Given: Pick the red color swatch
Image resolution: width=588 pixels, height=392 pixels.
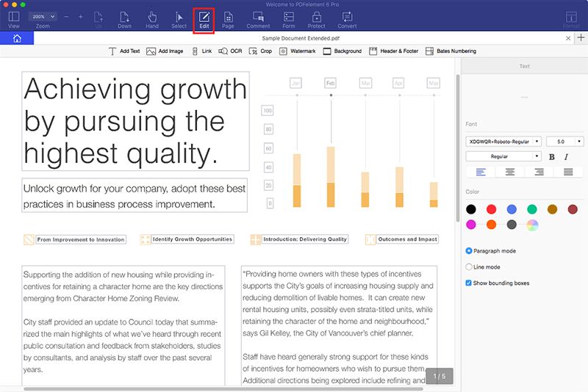Looking at the screenshot, I should pos(491,210).
